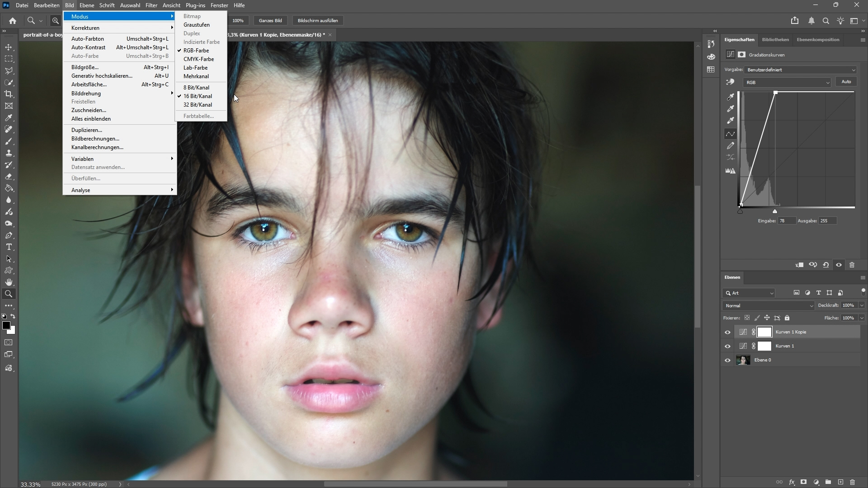Open the RGB channel dropdown
Viewport: 868px width, 488px height.
(x=787, y=83)
